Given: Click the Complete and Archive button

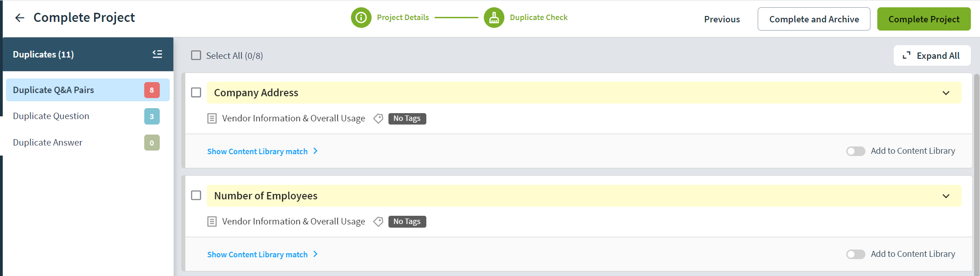Looking at the screenshot, I should [814, 19].
